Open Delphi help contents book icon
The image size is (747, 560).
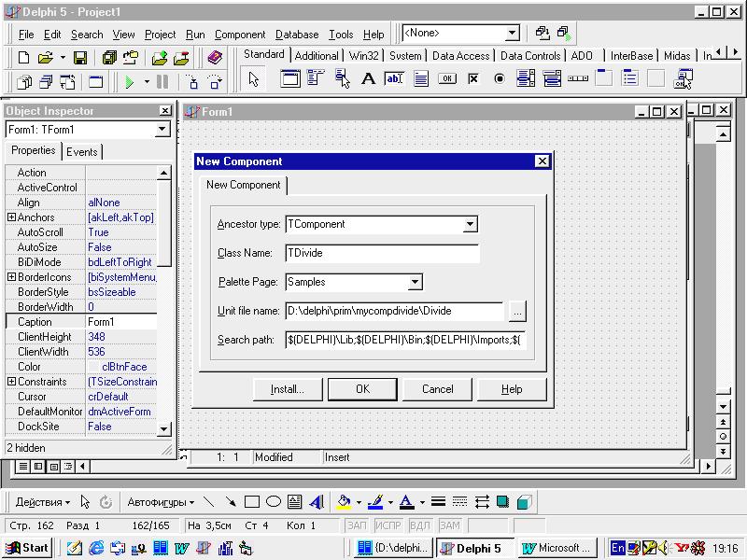[216, 58]
